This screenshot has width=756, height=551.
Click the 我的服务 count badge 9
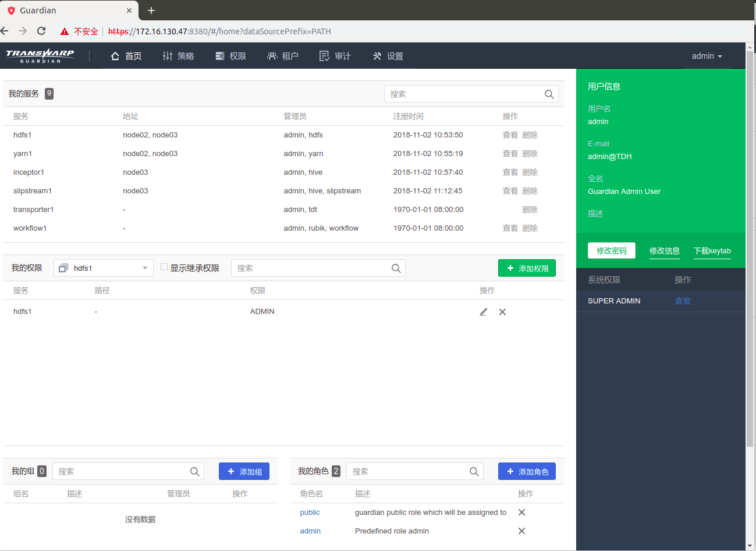(49, 94)
